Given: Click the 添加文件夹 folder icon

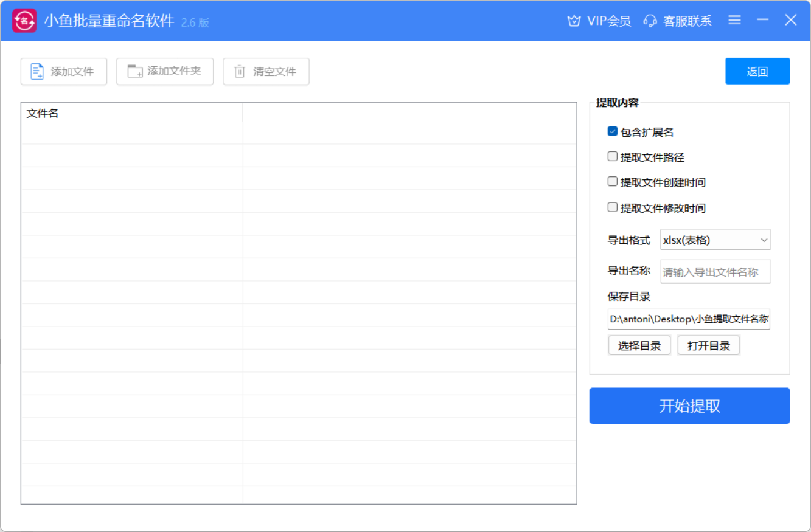Looking at the screenshot, I should (134, 71).
